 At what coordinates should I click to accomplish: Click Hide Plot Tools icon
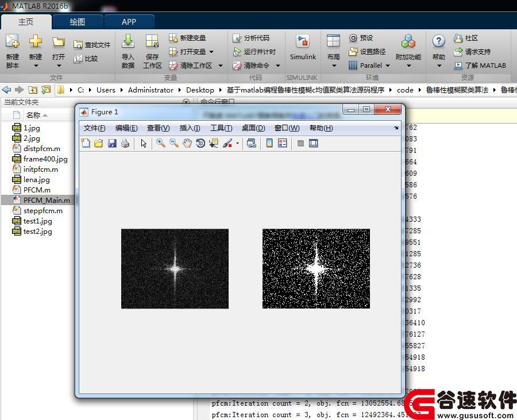300,144
